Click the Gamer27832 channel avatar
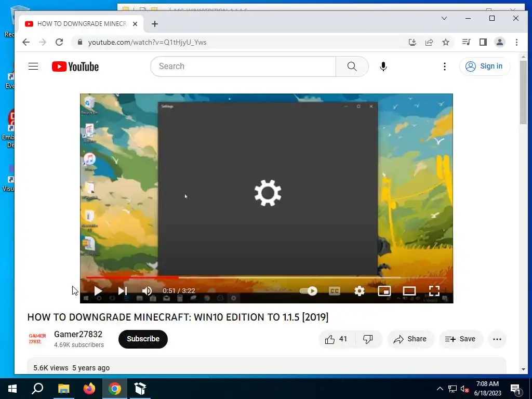532x399 pixels. click(x=37, y=339)
